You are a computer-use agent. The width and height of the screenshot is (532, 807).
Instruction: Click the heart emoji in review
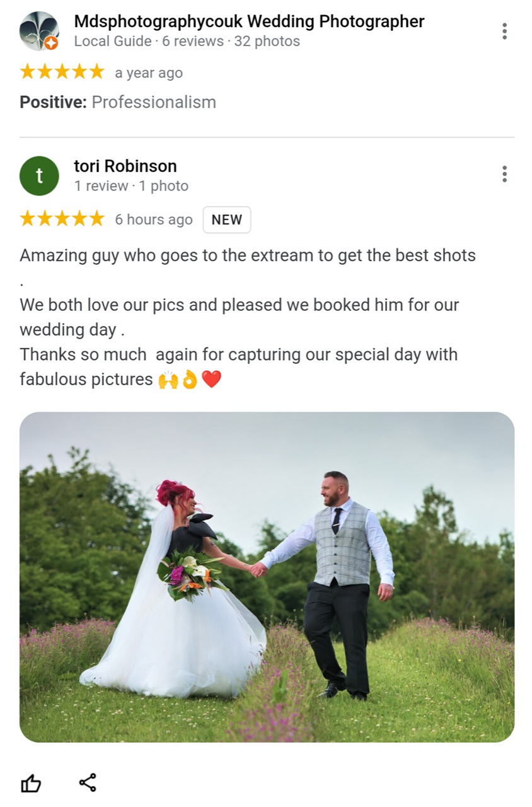coord(212,380)
